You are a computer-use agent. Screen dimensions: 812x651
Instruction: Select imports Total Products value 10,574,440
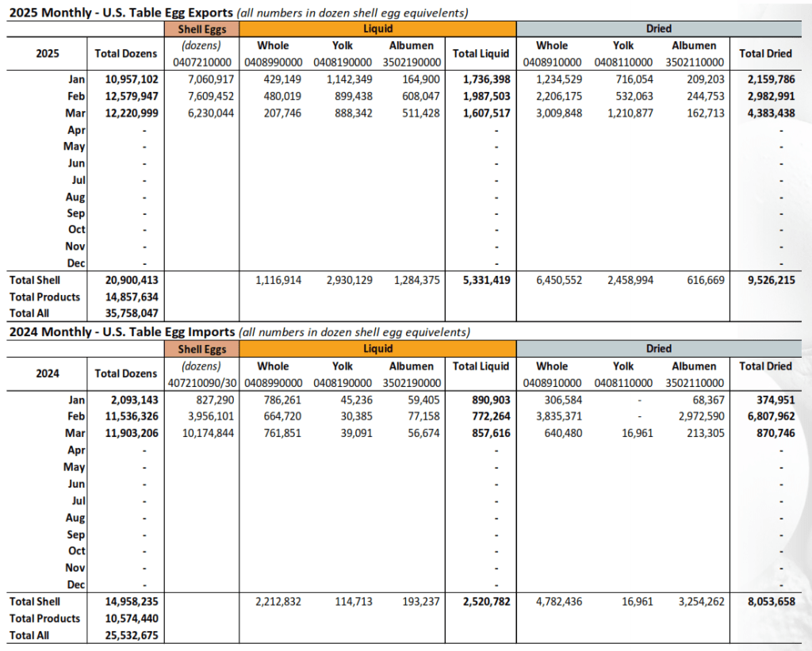coord(132,618)
